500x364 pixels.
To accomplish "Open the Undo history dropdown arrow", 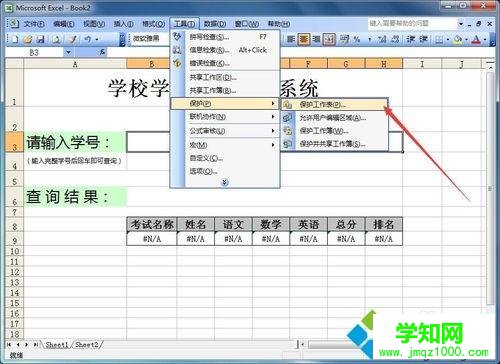I will coord(97,39).
